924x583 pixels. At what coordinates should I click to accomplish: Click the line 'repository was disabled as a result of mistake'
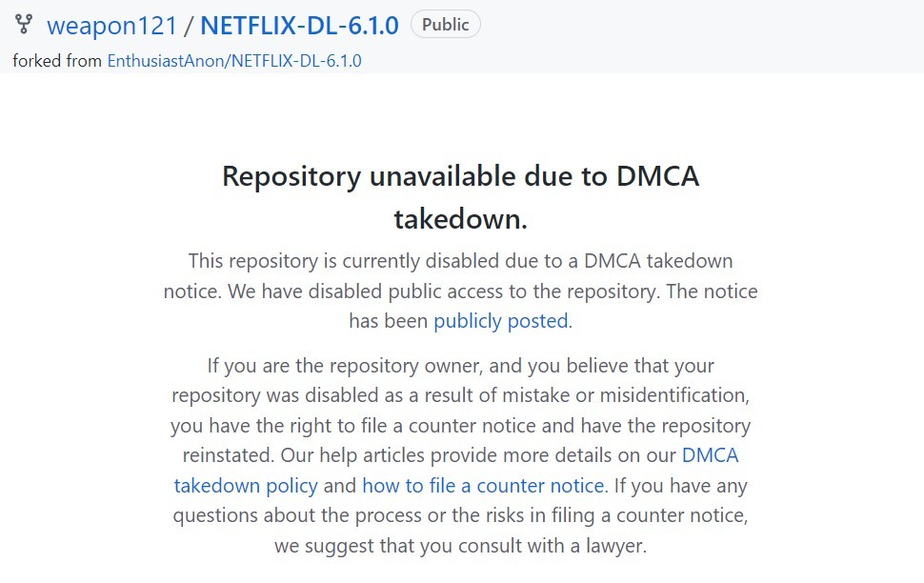(461, 395)
